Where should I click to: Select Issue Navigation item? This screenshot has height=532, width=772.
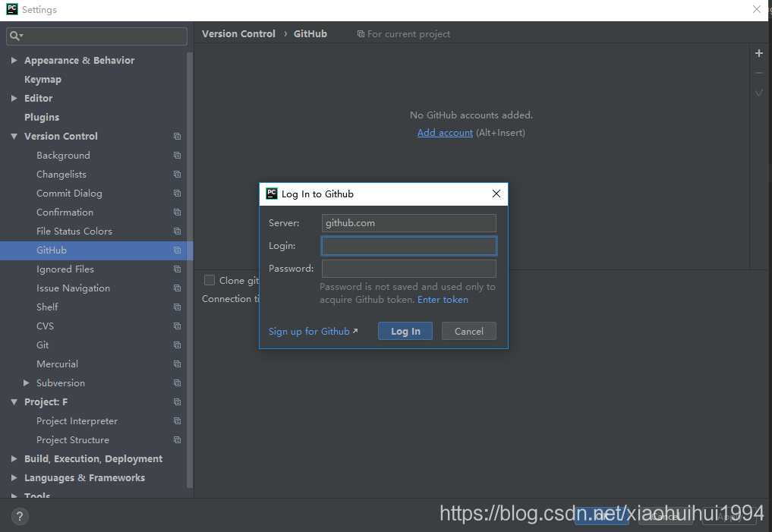click(73, 288)
